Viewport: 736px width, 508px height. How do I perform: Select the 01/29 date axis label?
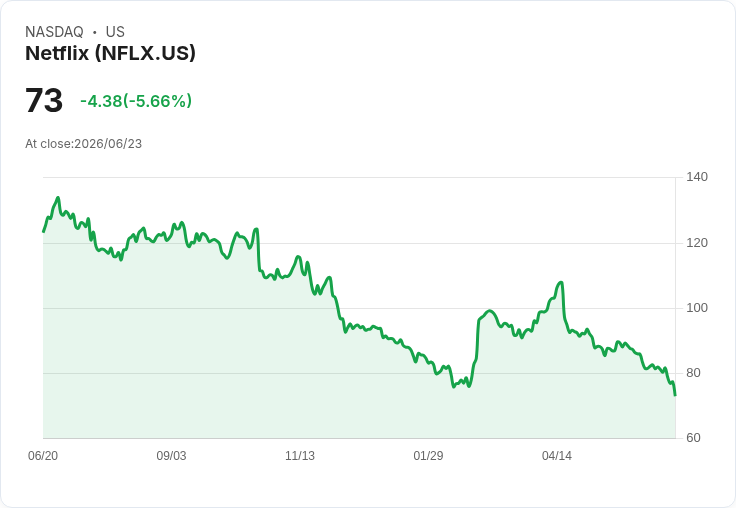[x=428, y=455]
